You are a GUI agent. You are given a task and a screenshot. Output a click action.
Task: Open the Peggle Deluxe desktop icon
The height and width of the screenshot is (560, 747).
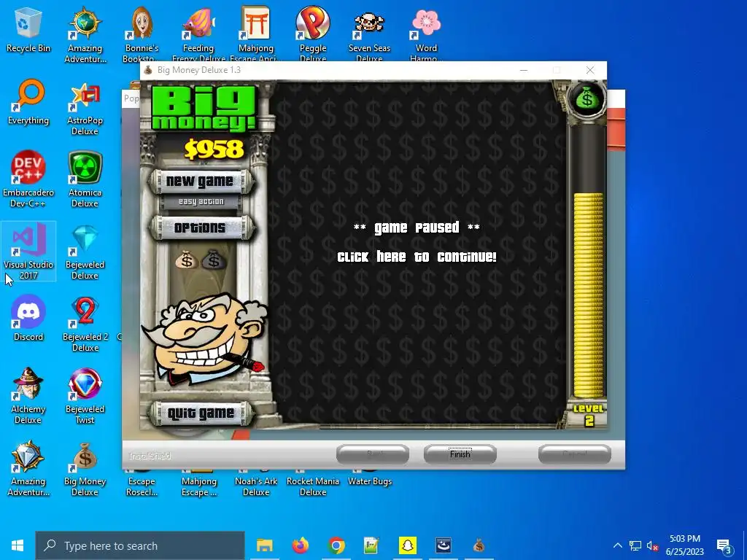pos(312,34)
